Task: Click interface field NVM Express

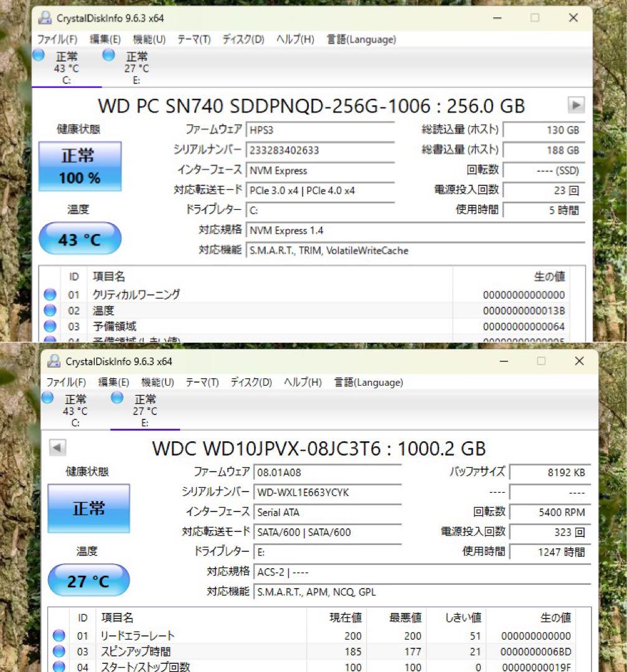Action: coord(320,170)
